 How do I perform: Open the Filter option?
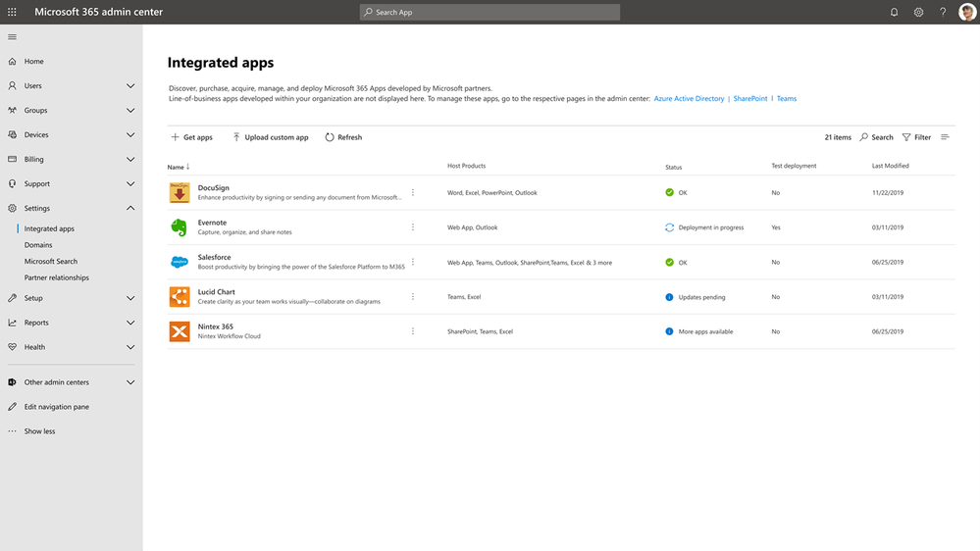click(916, 137)
